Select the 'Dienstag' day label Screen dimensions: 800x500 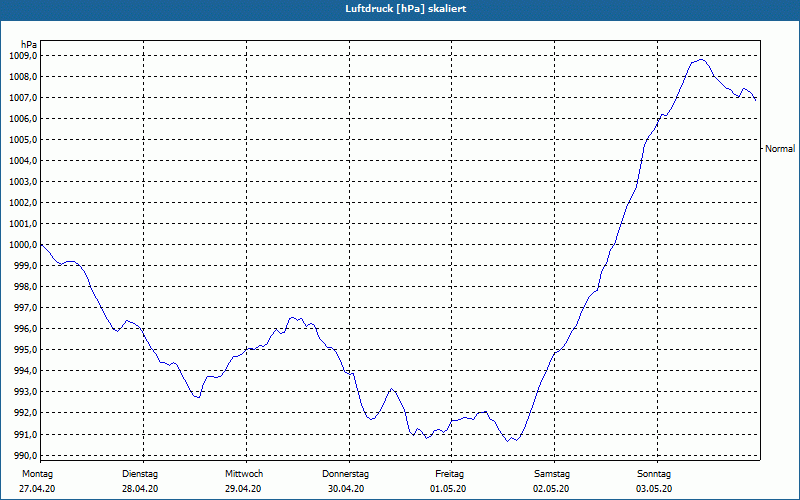pyautogui.click(x=140, y=474)
